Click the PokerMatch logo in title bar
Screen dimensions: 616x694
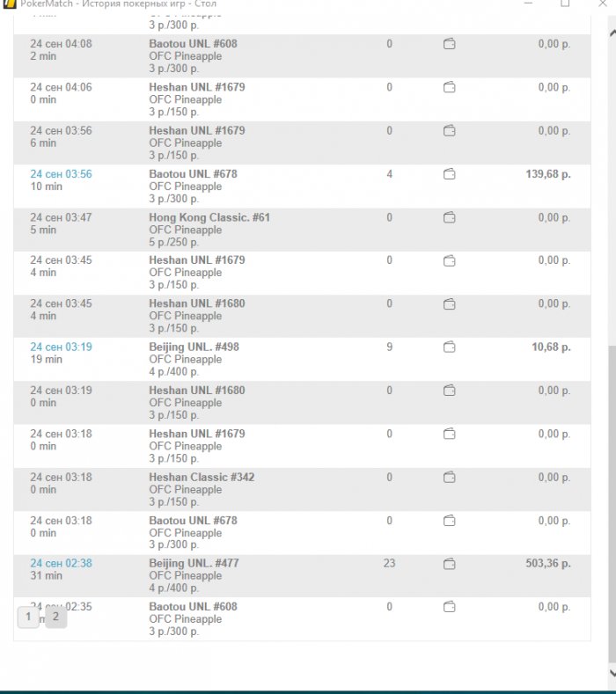tap(11, 4)
